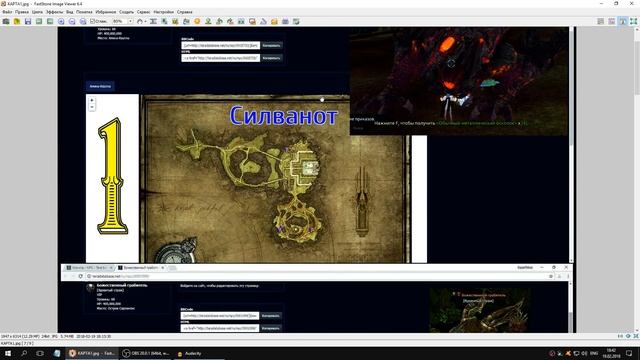Screen dimensions: 640x360
Task: Open the Избранное menu
Action: pyautogui.click(x=106, y=12)
